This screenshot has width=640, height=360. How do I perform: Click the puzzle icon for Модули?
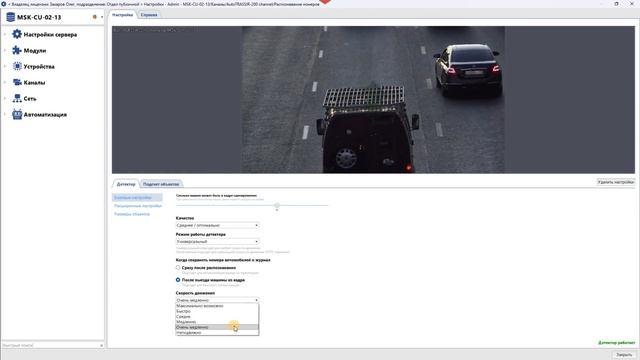click(x=17, y=50)
